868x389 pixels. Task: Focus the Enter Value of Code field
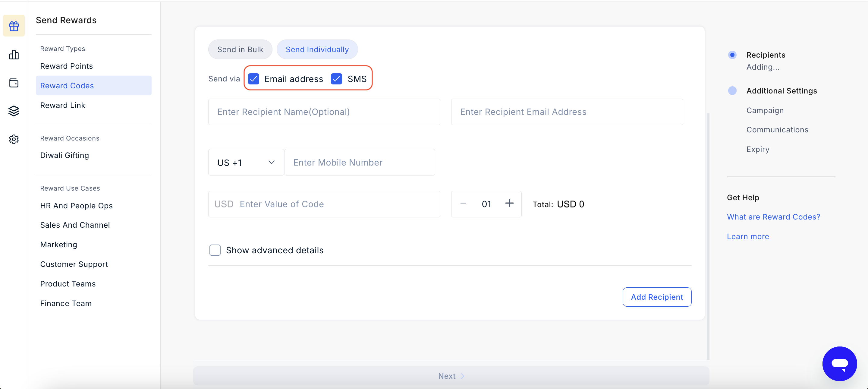pos(324,204)
